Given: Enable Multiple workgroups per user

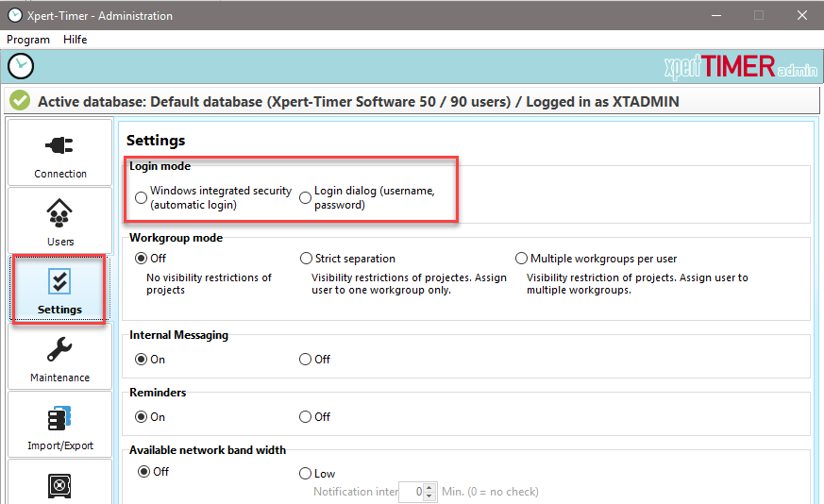Looking at the screenshot, I should tap(522, 259).
